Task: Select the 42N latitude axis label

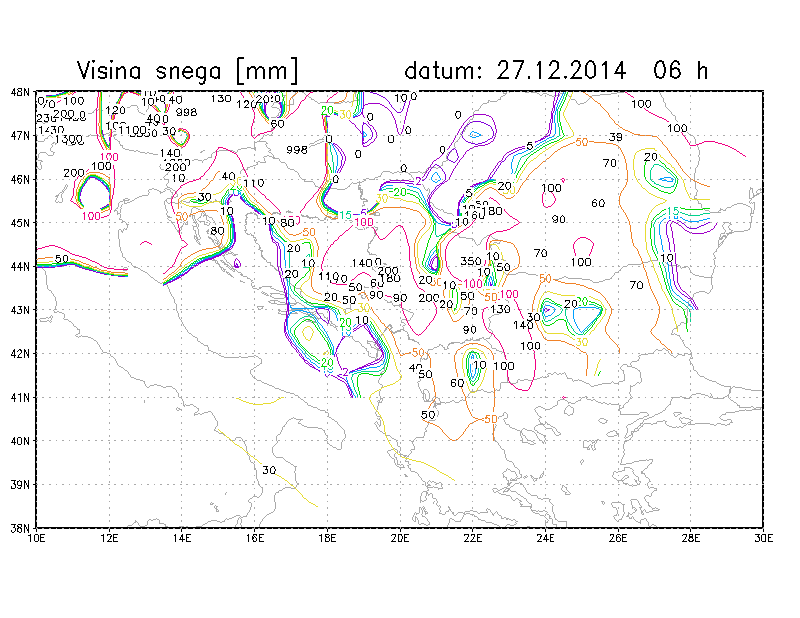Action: click(20, 354)
